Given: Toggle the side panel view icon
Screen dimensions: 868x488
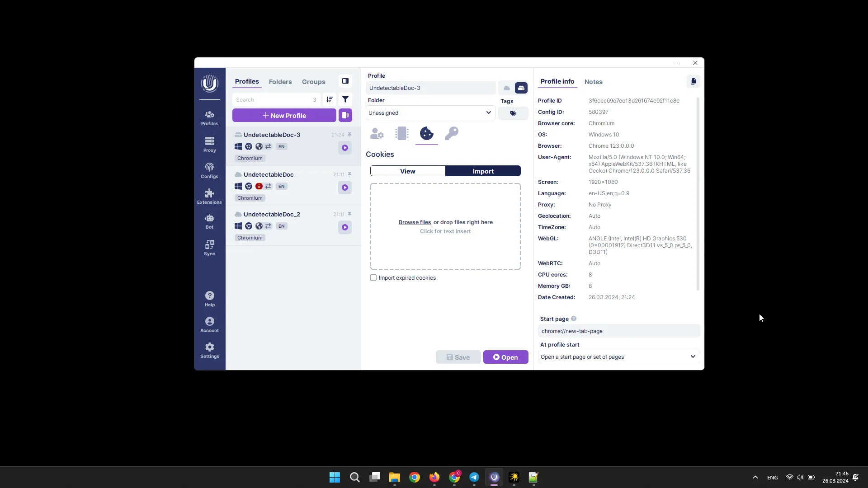Looking at the screenshot, I should pos(345,81).
